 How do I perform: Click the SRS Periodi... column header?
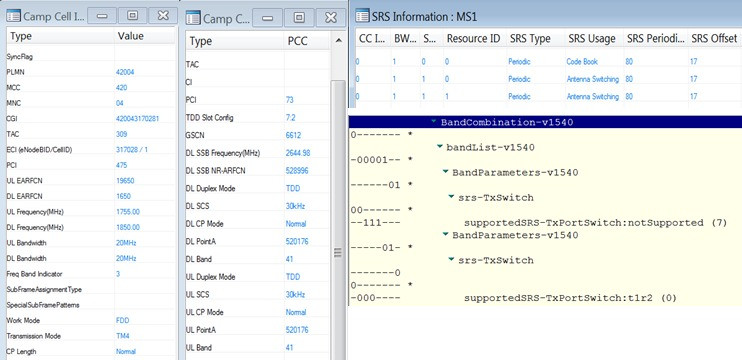(x=655, y=39)
